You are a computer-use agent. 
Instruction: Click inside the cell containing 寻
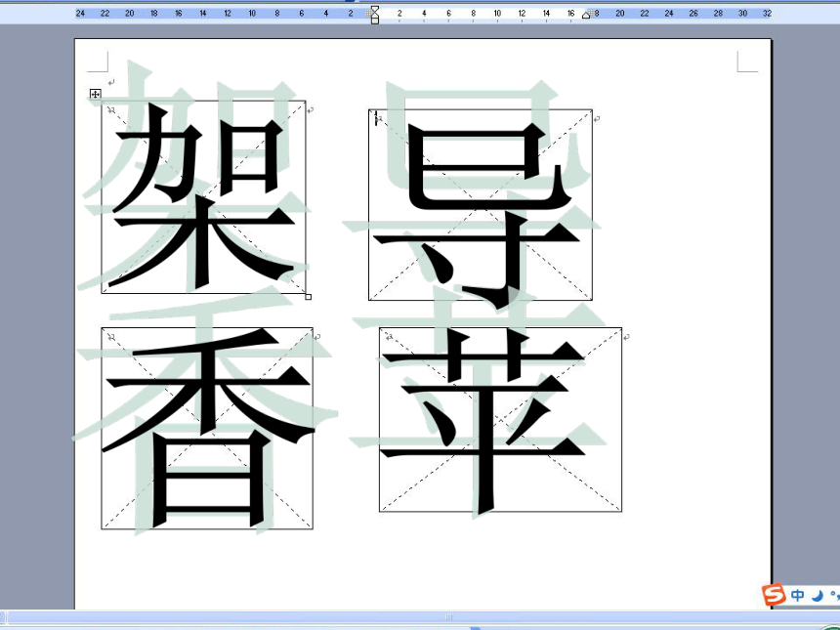[x=481, y=205]
